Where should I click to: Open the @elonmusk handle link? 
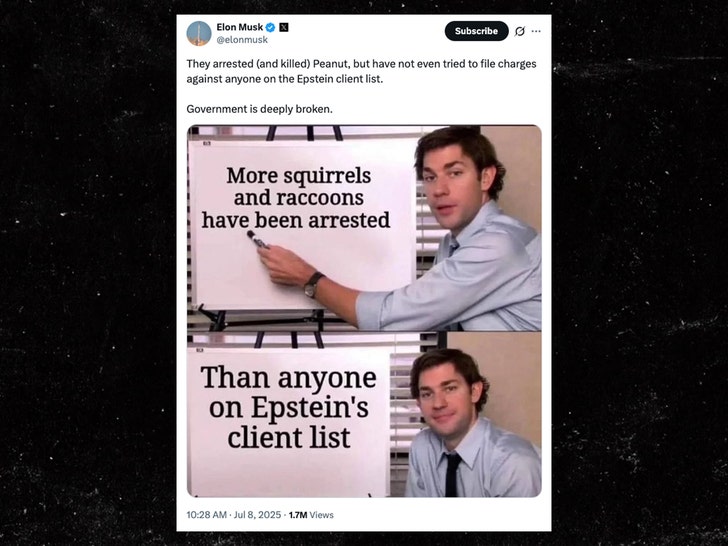pyautogui.click(x=242, y=40)
